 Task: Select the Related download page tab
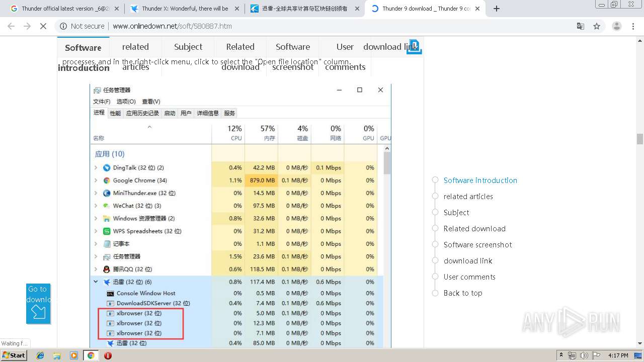pos(240,57)
